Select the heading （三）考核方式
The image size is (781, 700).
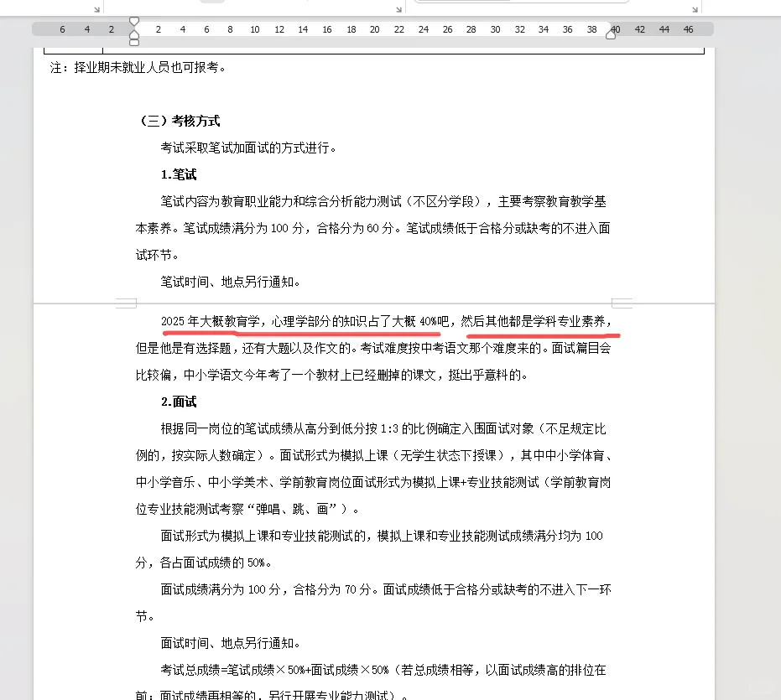181,121
